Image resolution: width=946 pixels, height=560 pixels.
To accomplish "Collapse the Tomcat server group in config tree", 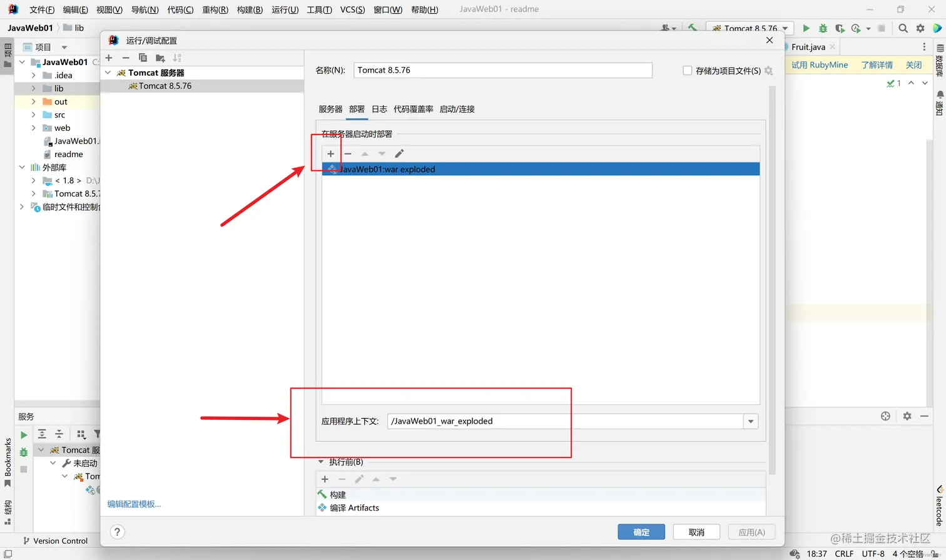I will pyautogui.click(x=108, y=73).
